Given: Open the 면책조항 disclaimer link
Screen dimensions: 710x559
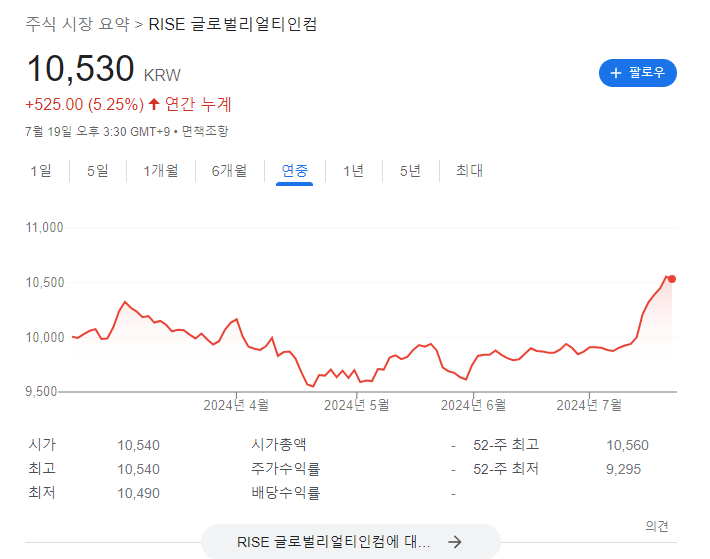Looking at the screenshot, I should 205,131.
